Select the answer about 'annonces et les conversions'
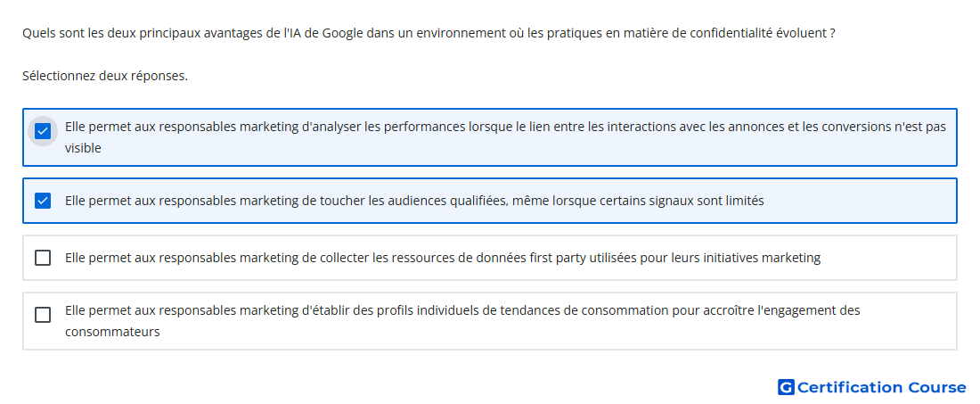This screenshot has height=404, width=980. [x=490, y=137]
